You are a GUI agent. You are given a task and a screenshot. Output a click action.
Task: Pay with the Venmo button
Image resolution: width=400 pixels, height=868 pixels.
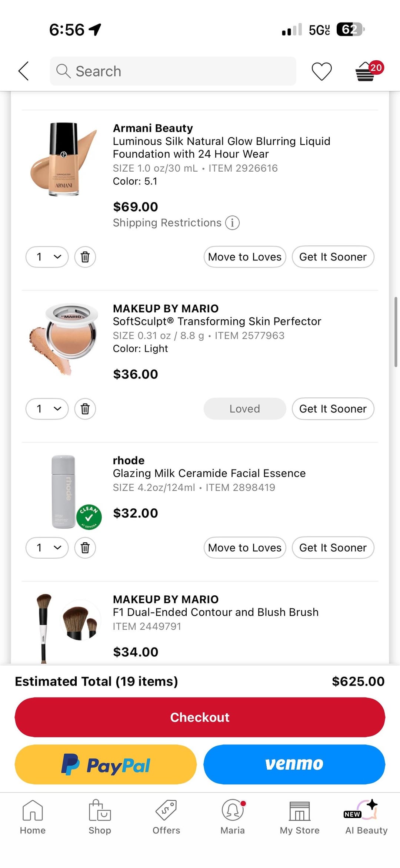[294, 764]
